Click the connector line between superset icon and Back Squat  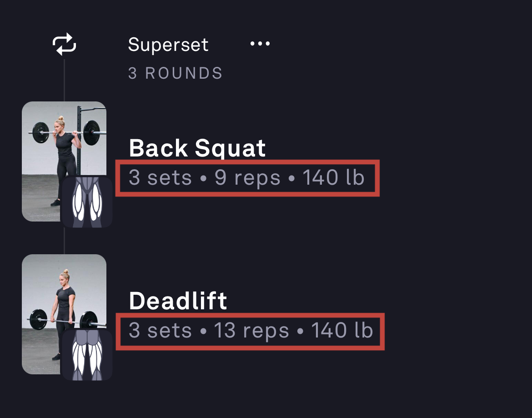tap(64, 80)
